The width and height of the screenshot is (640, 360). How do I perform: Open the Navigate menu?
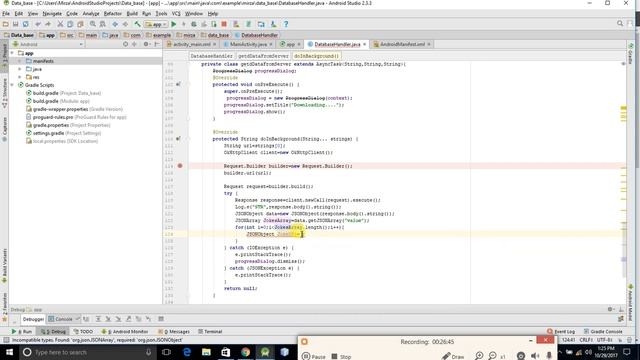(x=52, y=13)
